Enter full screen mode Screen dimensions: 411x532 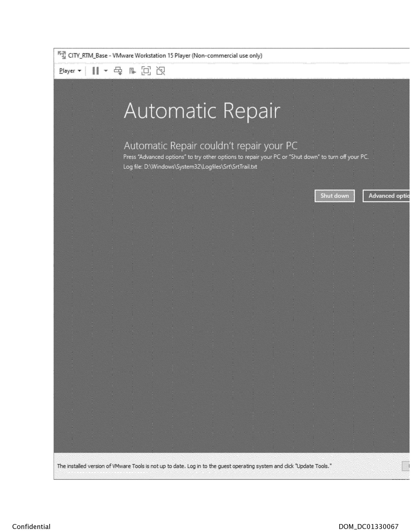pyautogui.click(x=146, y=71)
